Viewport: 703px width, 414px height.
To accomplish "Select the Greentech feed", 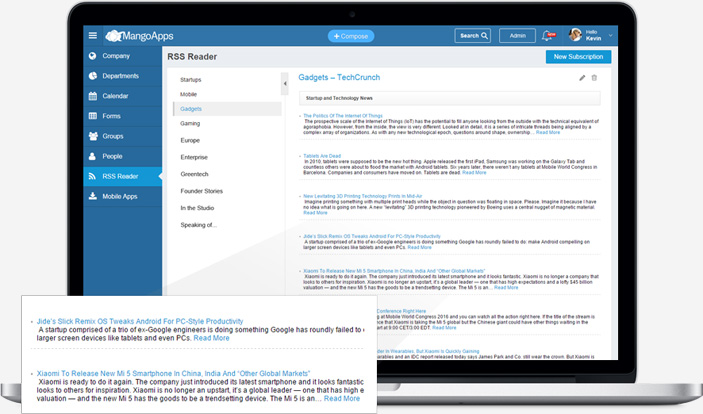I will coord(194,174).
